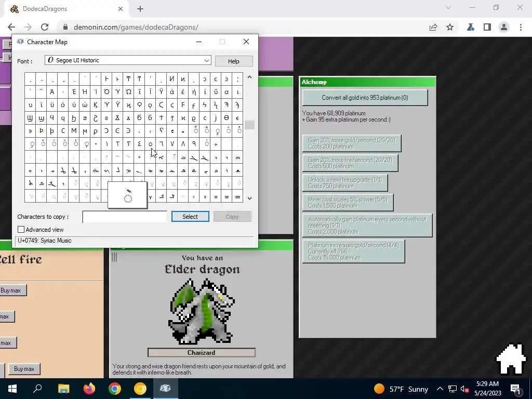This screenshot has height=399, width=532.
Task: Open File Explorer from the taskbar
Action: (63, 389)
